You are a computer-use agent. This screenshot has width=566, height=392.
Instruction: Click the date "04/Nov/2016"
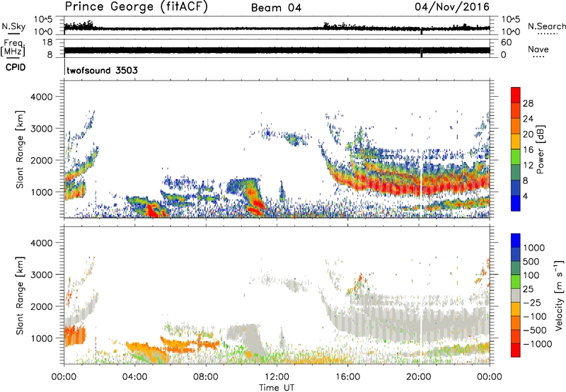452,6
